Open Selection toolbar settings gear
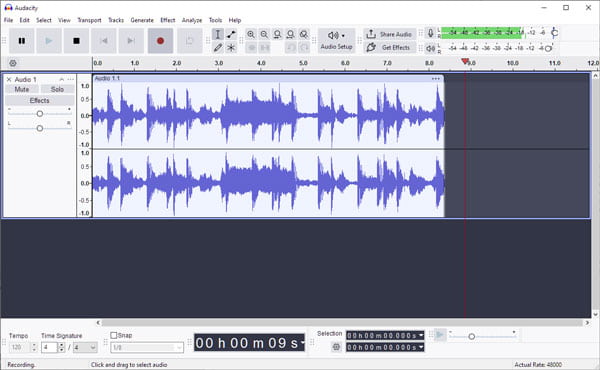 336,347
